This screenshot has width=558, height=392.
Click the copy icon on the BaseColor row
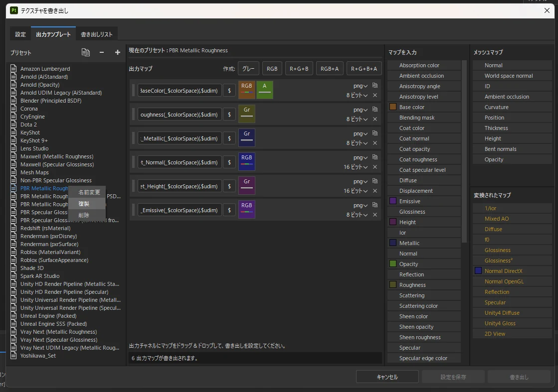pyautogui.click(x=374, y=85)
